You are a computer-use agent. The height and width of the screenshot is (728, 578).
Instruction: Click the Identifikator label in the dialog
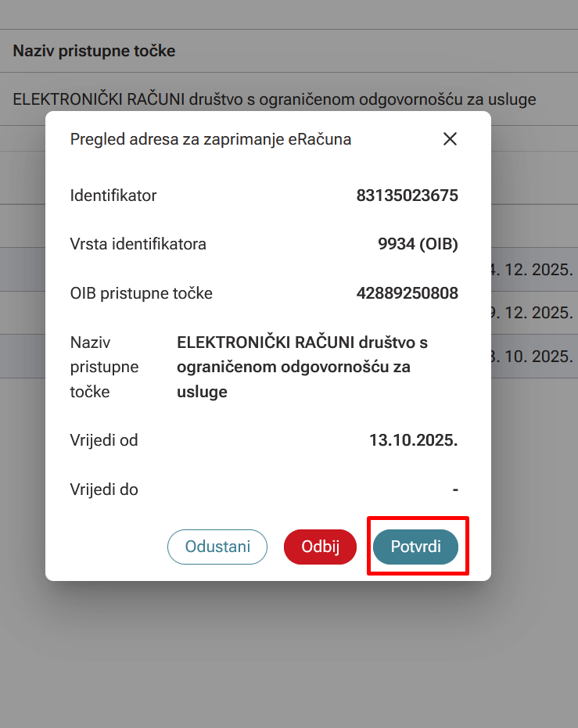pyautogui.click(x=113, y=195)
